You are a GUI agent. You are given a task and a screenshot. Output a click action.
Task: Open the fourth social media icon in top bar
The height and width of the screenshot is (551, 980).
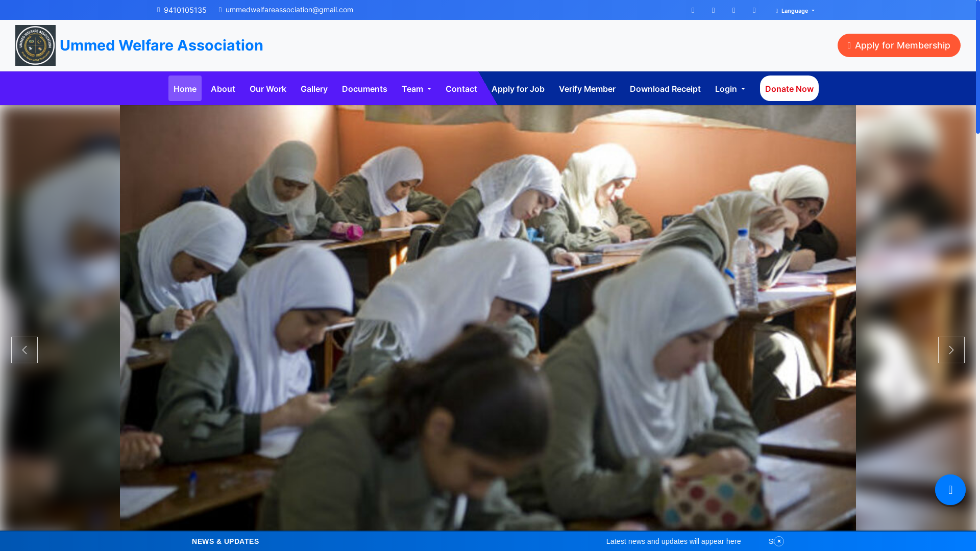point(754,10)
